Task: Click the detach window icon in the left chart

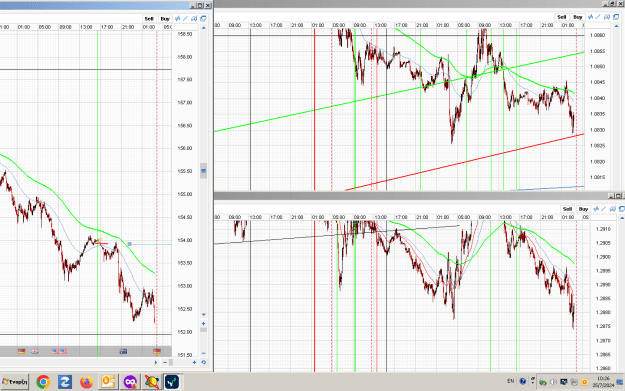Action: 203,19
